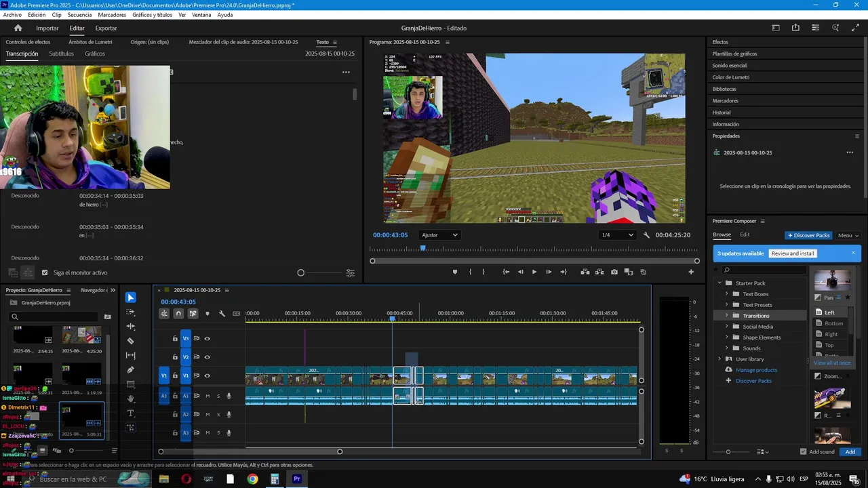Hide track V2 with eye icon
Screen dimensions: 868x488
208,357
